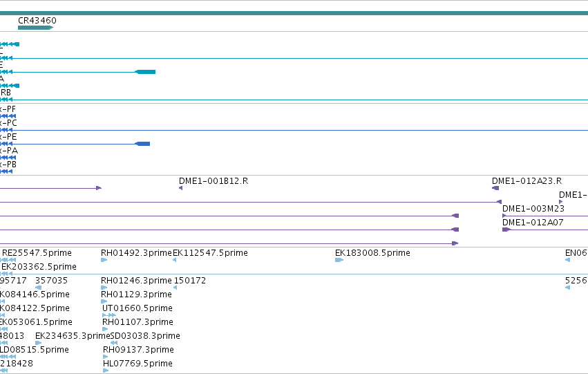Select the DME1-003M23 feature label

click(x=533, y=209)
